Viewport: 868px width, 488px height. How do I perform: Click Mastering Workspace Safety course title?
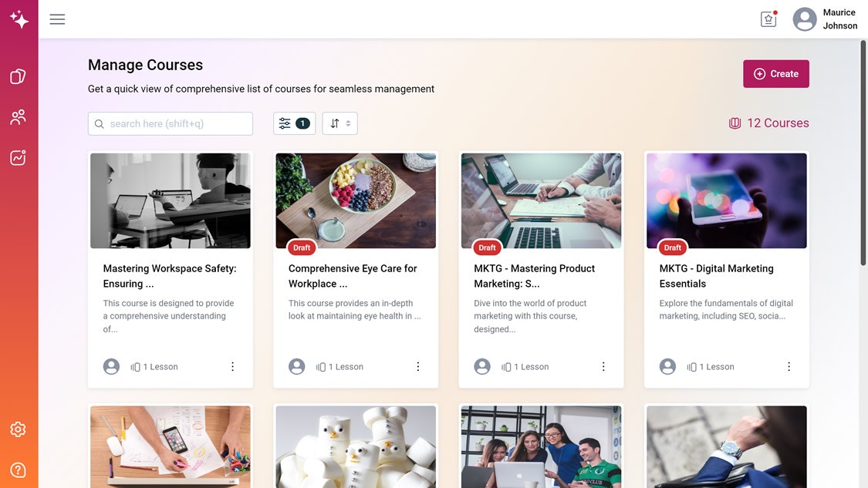point(170,276)
